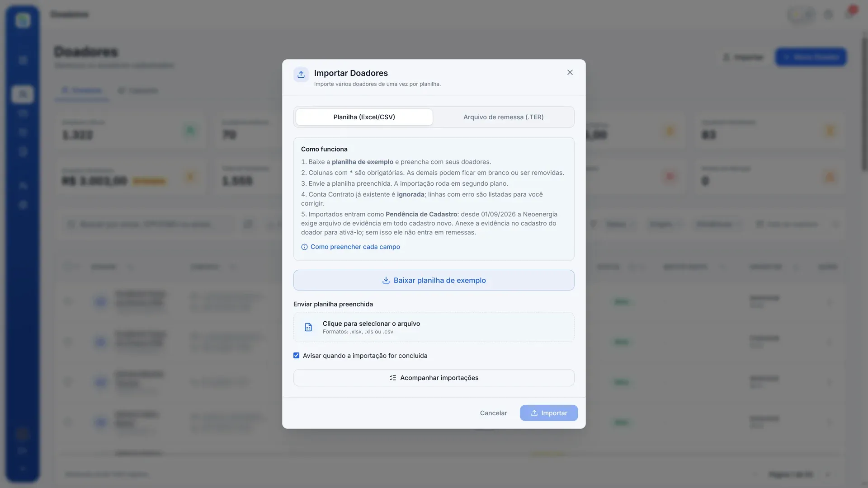Download the example spreadsheet via Baixar planilha de exemplo
868x488 pixels.
[x=434, y=280]
